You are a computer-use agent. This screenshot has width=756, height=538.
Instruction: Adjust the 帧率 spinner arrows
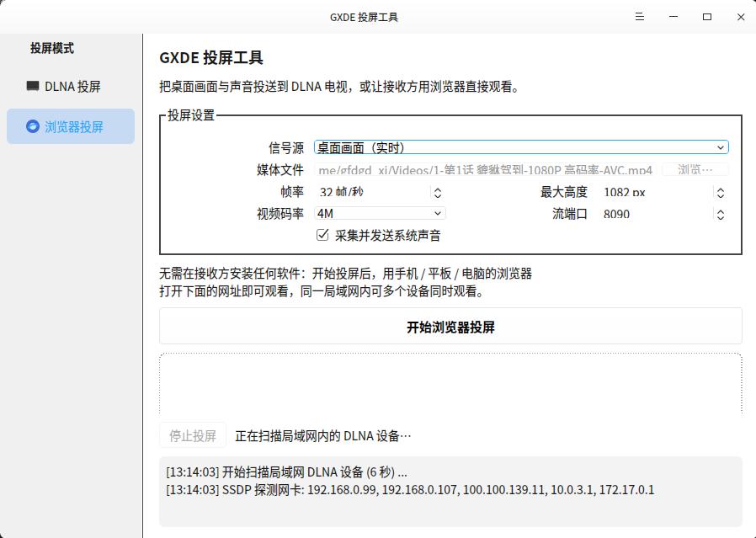437,193
